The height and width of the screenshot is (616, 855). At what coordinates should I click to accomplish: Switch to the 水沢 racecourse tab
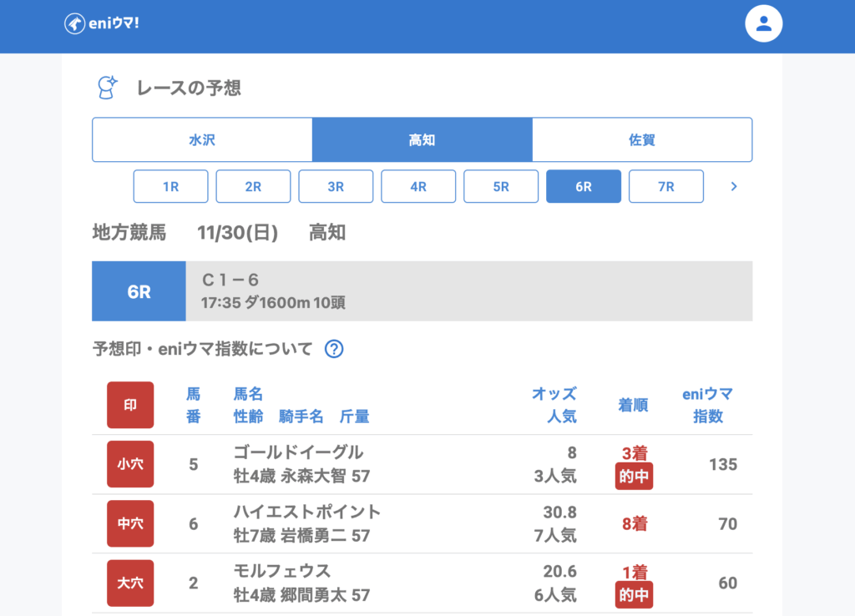(202, 139)
